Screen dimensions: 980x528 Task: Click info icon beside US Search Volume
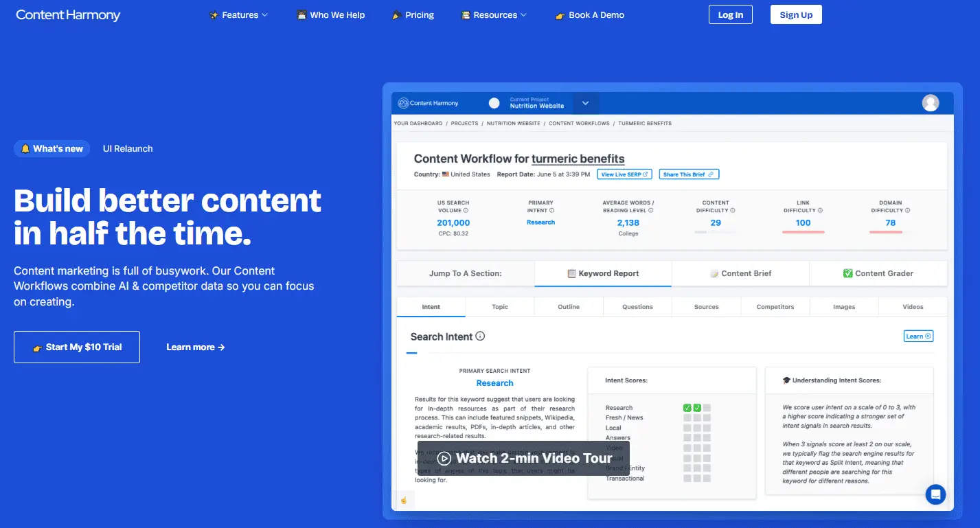[464, 210]
